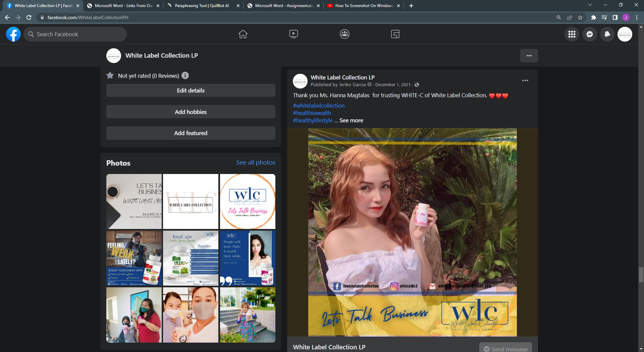Open a new browser tab
The width and height of the screenshot is (644, 352).
point(411,6)
